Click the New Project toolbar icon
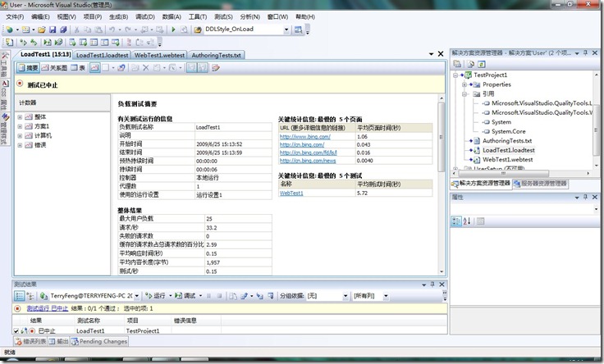The width and height of the screenshot is (604, 364). tap(9, 30)
